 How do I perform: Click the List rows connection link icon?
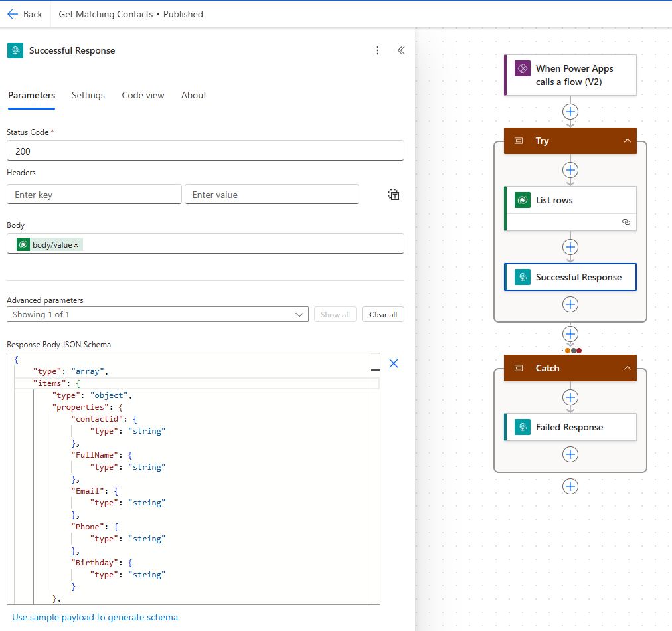(626, 223)
